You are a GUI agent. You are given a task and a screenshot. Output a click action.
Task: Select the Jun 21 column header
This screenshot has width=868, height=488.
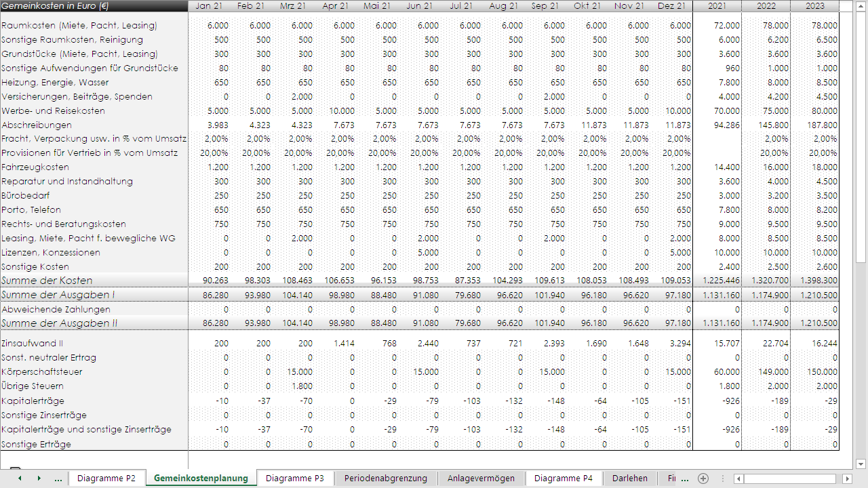click(420, 6)
